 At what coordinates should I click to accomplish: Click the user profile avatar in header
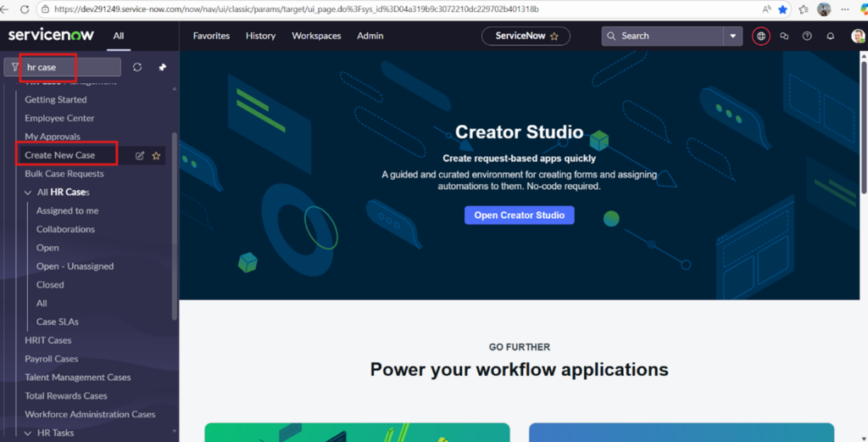point(857,36)
